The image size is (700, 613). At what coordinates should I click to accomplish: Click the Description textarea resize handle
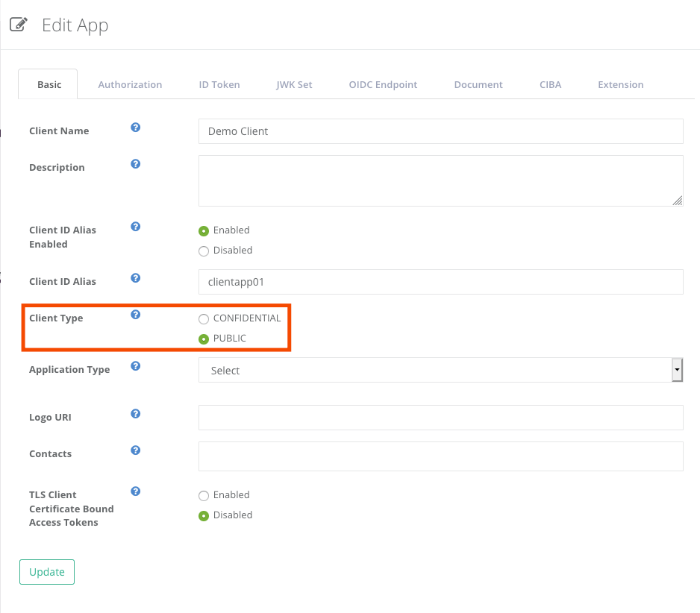tap(678, 201)
